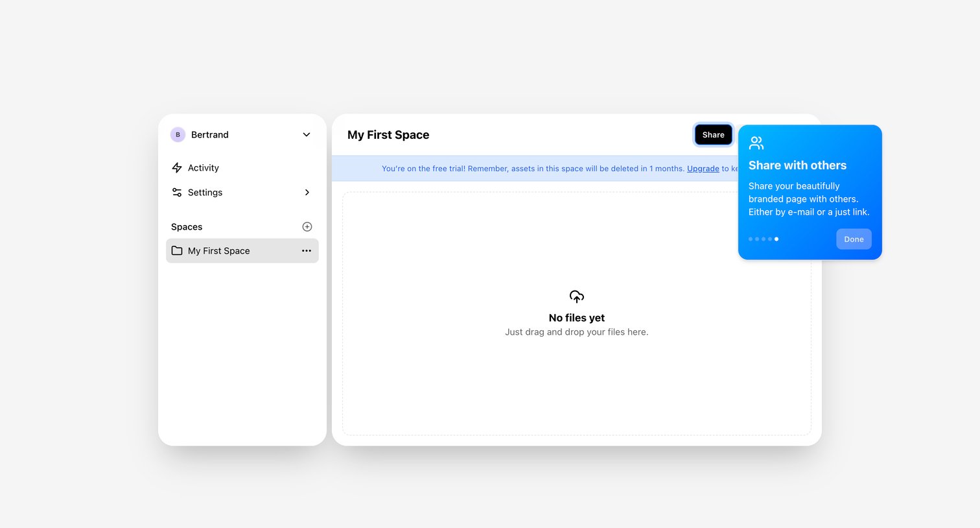Add a new space with plus icon
Image resolution: width=980 pixels, height=528 pixels.
(307, 227)
